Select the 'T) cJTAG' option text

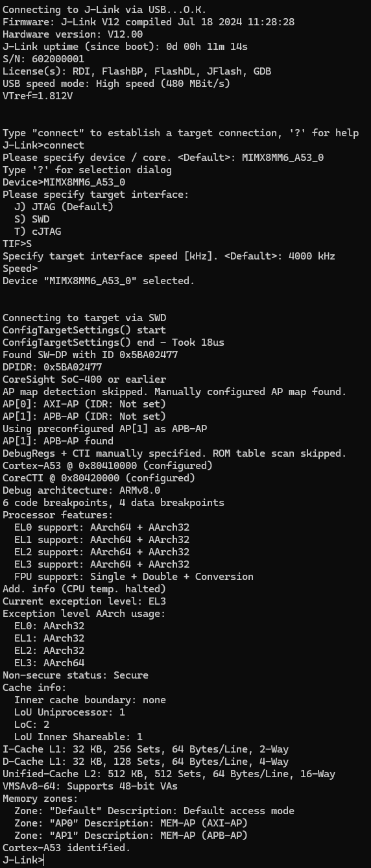tap(38, 232)
